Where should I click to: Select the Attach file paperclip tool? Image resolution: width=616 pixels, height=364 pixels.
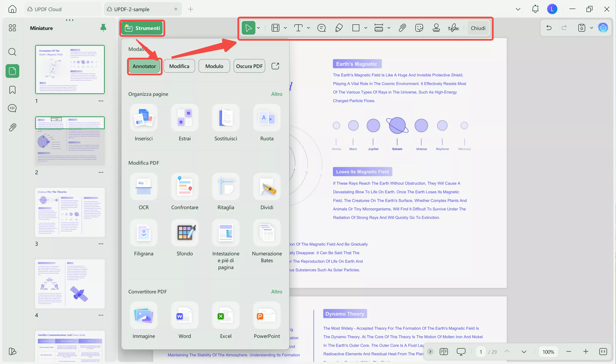coord(402,28)
